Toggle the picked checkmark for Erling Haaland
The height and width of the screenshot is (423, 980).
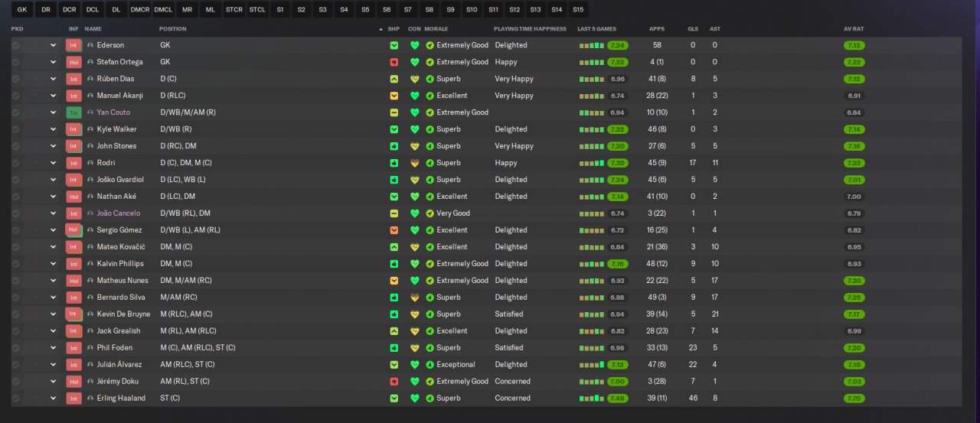pyautogui.click(x=15, y=399)
